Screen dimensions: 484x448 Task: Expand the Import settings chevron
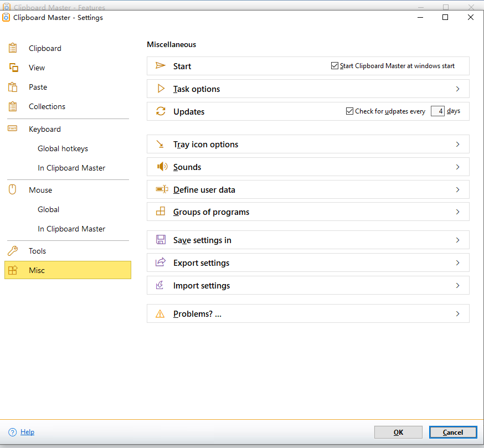coord(458,286)
